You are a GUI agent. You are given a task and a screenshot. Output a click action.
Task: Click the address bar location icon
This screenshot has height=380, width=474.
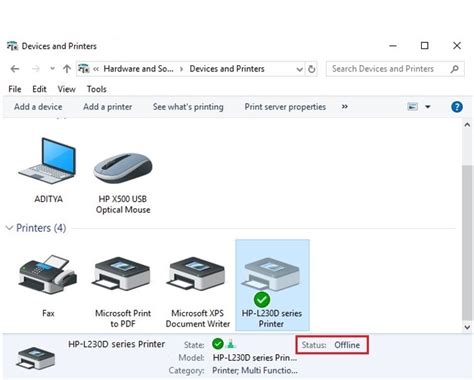click(x=84, y=69)
